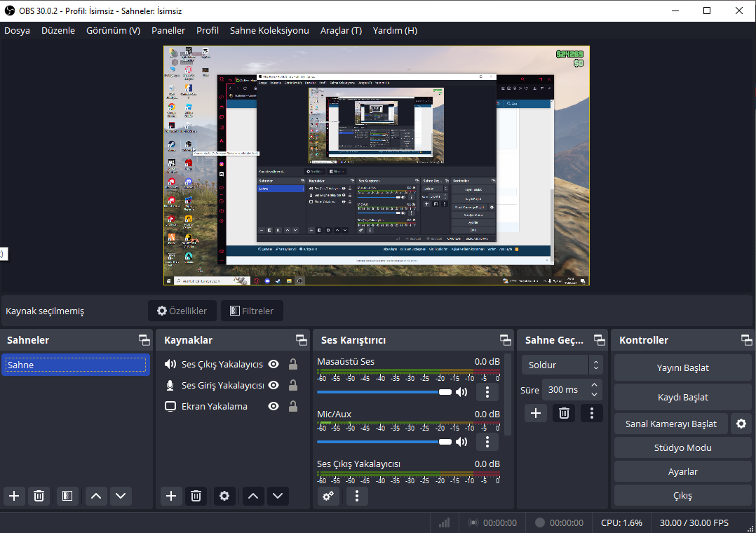Mute Mic/Aux with speaker icon
756x533 pixels.
[461, 441]
